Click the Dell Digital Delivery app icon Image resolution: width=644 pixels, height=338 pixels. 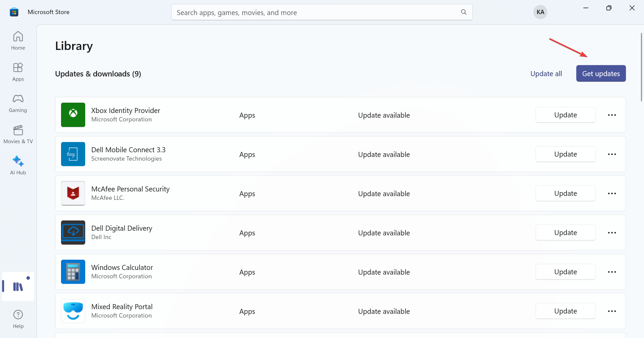(73, 232)
